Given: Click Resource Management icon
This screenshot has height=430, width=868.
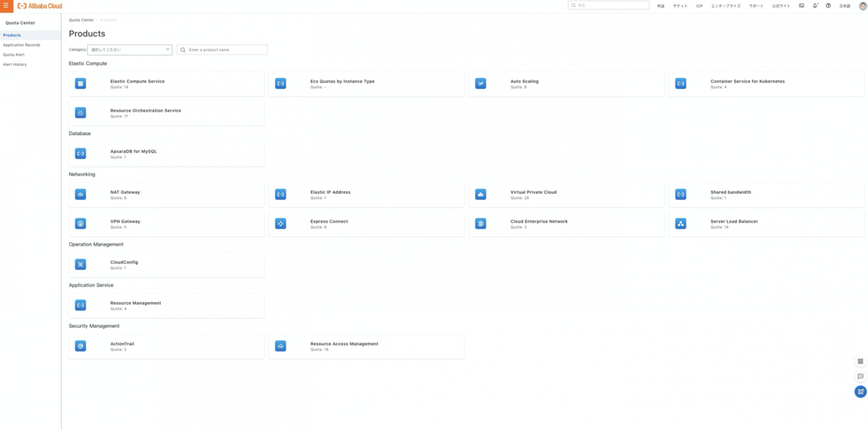Looking at the screenshot, I should (x=81, y=305).
